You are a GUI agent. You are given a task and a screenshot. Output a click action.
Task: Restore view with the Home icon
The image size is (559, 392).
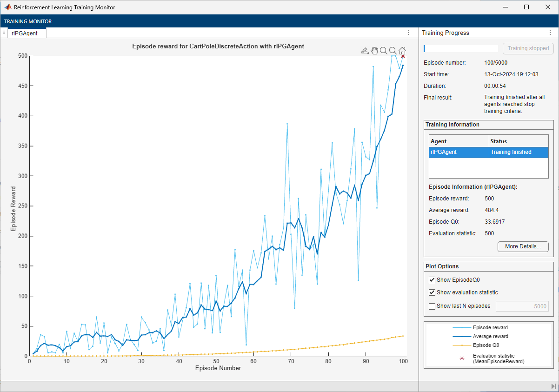402,51
